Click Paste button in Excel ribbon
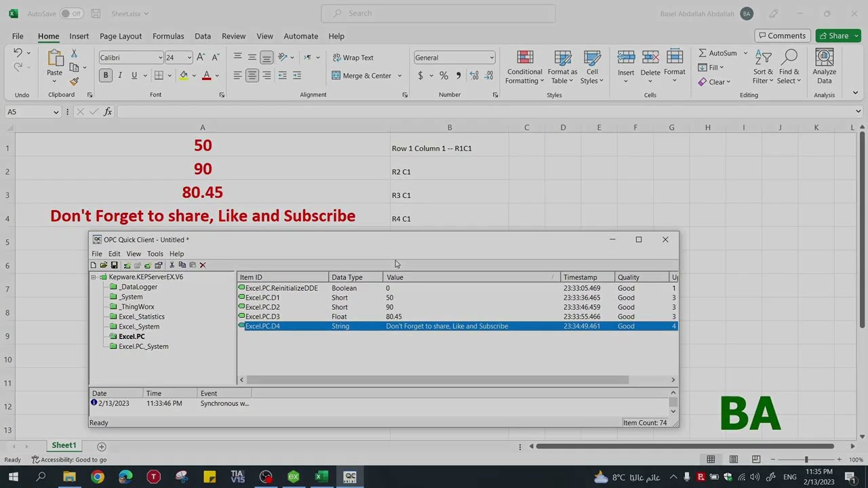Viewport: 868px width, 488px height. 54,66
